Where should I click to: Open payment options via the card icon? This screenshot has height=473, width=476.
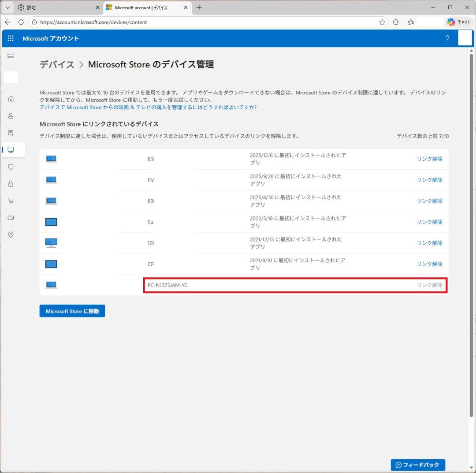click(11, 217)
